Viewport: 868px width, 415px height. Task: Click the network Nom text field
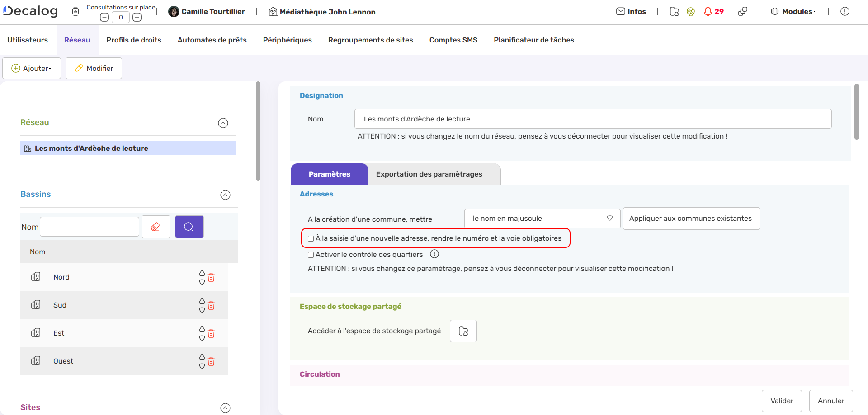(x=592, y=119)
